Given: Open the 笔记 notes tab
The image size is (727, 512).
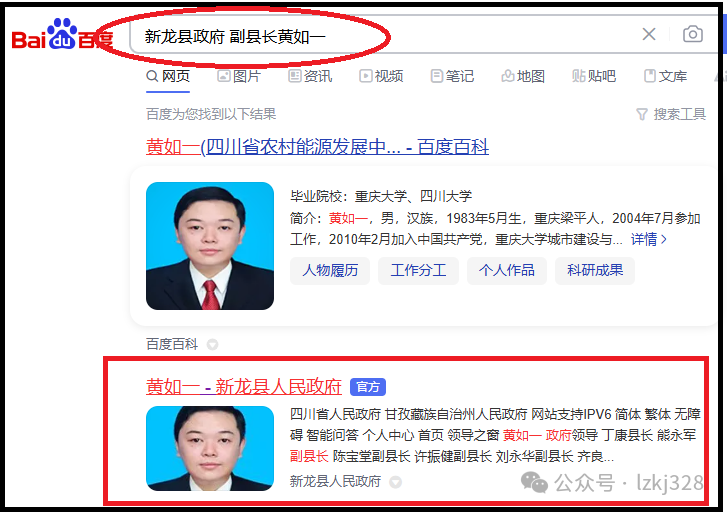Looking at the screenshot, I should point(452,76).
